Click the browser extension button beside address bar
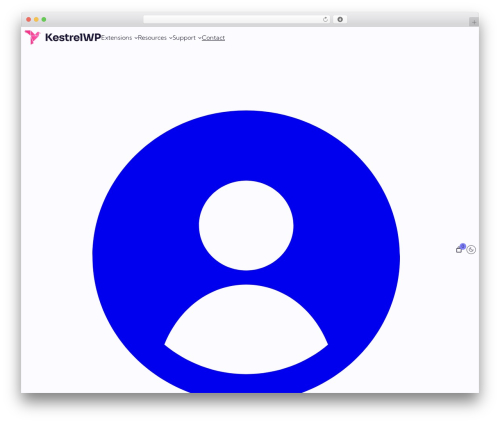The width and height of the screenshot is (500, 423). pos(340,20)
